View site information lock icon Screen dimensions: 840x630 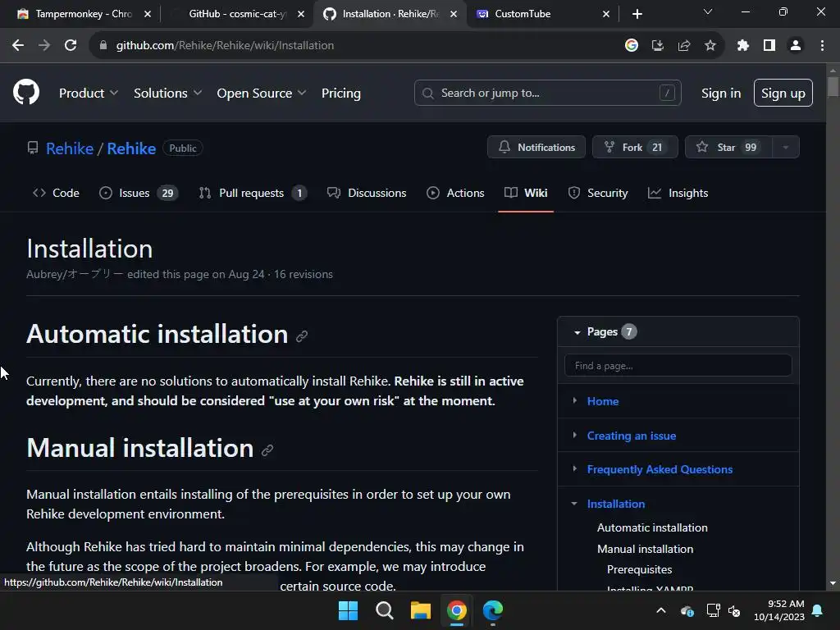click(103, 46)
